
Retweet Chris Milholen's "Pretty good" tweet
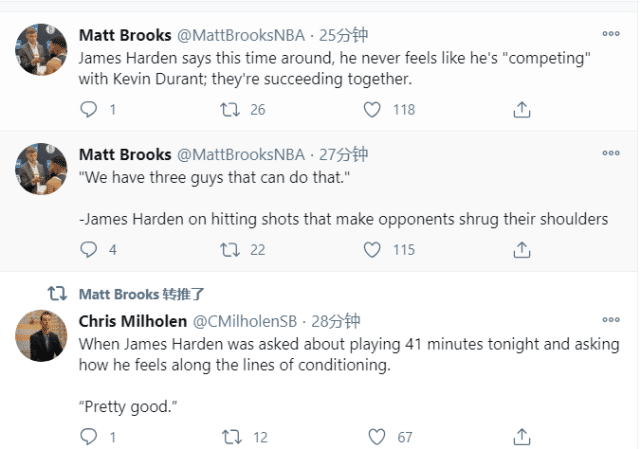pyautogui.click(x=231, y=436)
